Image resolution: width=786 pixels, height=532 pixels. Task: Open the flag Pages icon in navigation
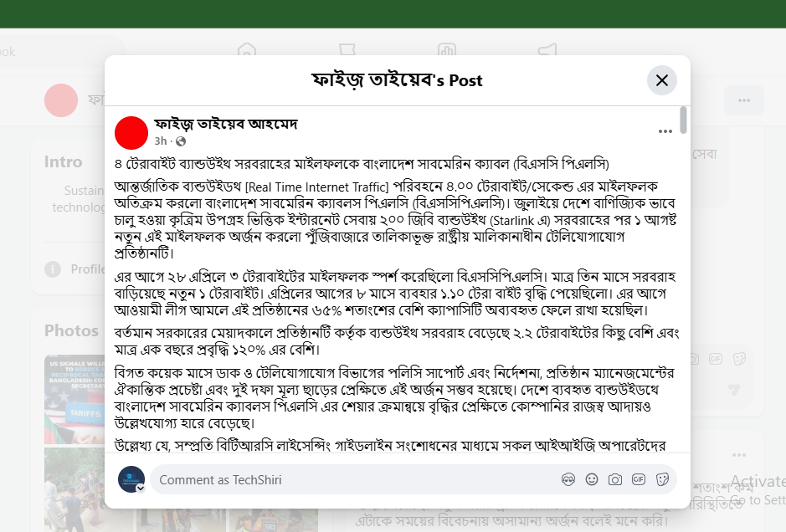[347, 50]
